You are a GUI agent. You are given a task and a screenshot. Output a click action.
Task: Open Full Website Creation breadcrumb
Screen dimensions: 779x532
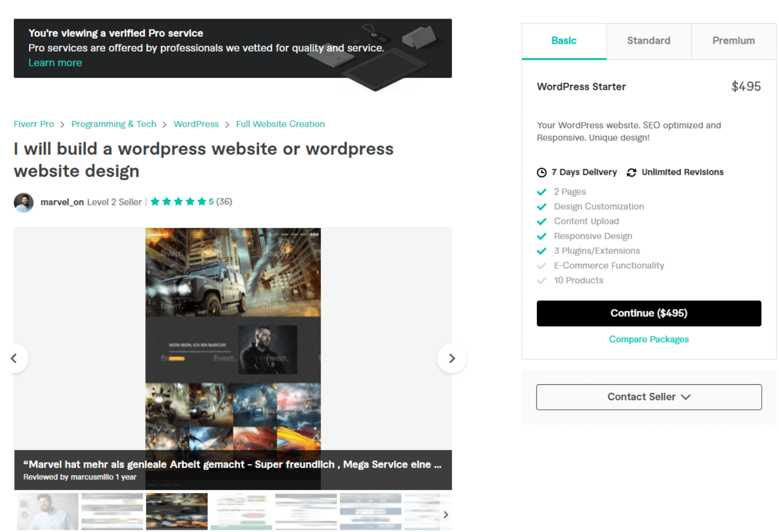[281, 124]
